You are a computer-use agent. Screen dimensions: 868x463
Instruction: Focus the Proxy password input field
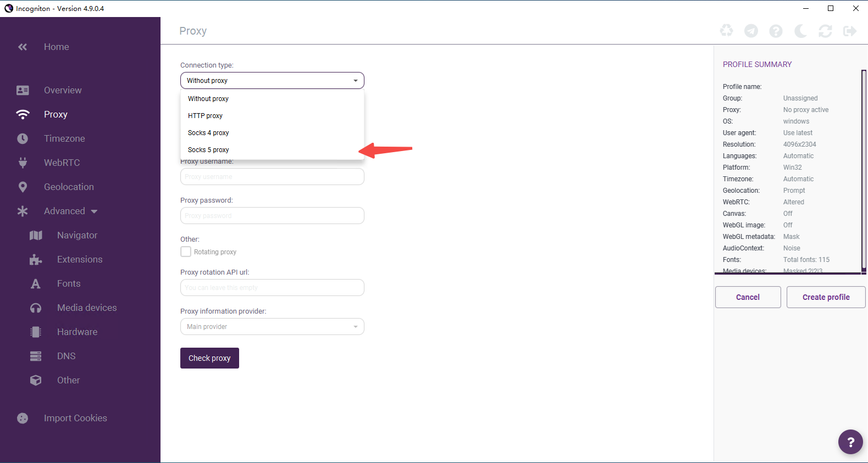[x=272, y=216]
